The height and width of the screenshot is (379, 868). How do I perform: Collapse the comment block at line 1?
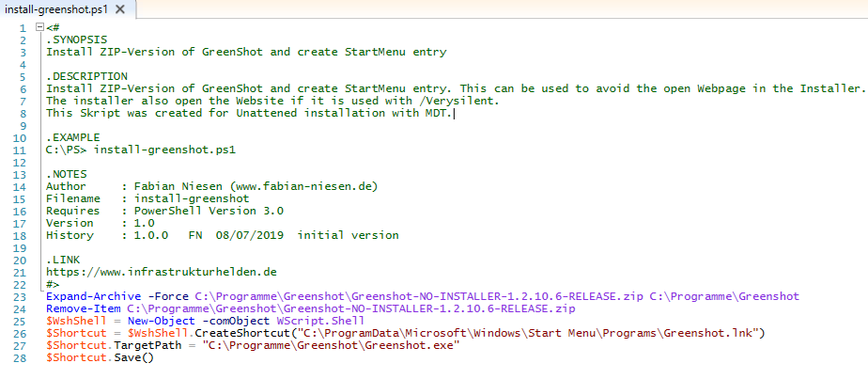[39, 28]
